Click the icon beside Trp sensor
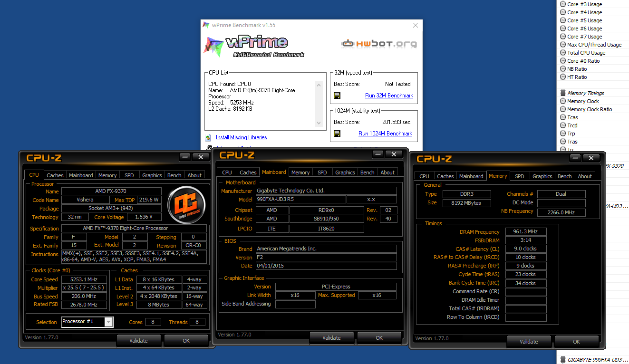 pyautogui.click(x=563, y=134)
